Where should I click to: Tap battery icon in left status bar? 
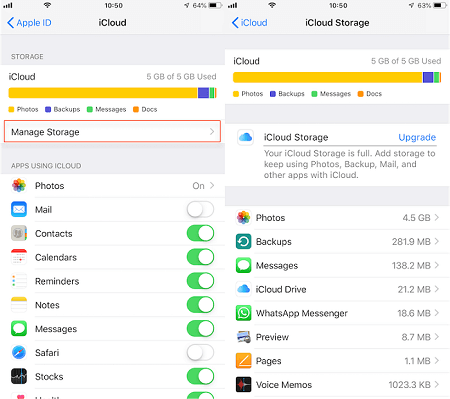215,5
